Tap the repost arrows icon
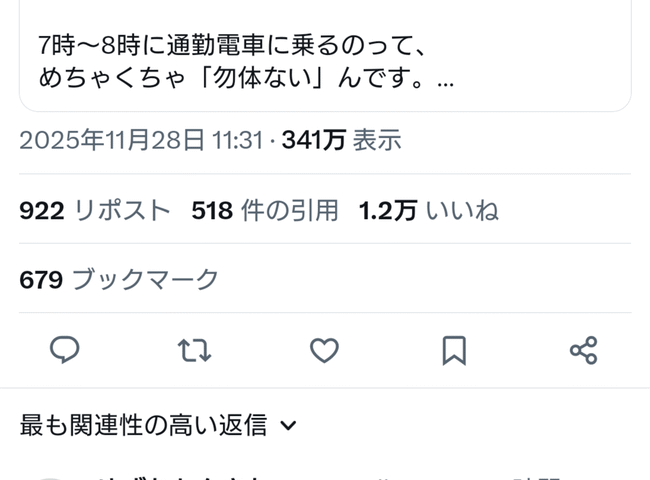Image resolution: width=650 pixels, height=480 pixels. (x=194, y=351)
